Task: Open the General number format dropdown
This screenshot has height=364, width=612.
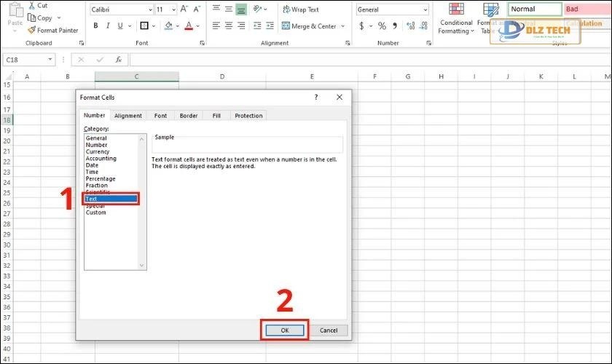Action: point(425,10)
